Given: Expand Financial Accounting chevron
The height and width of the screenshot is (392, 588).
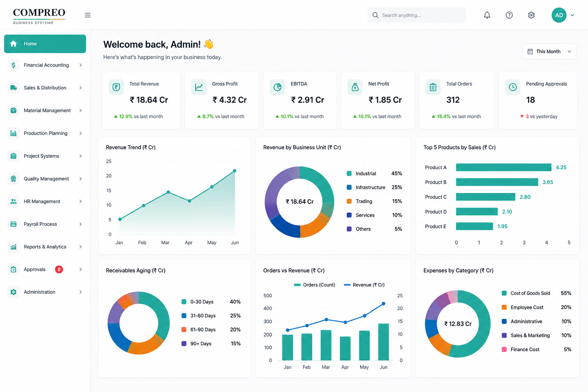Looking at the screenshot, I should tap(80, 65).
